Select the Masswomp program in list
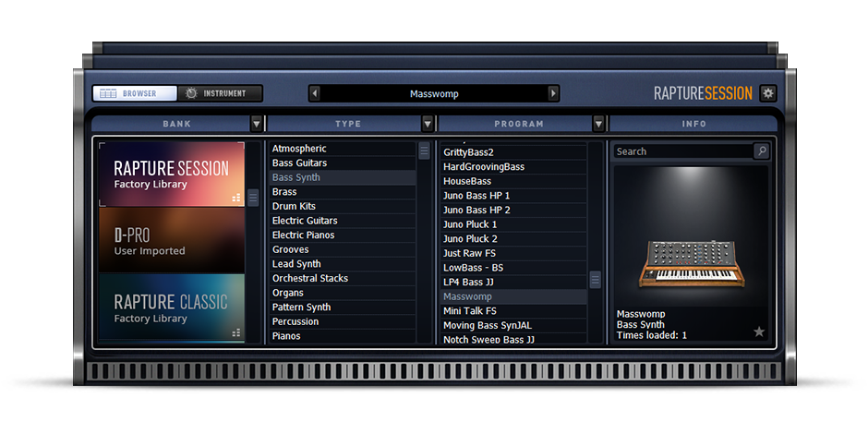 (x=513, y=296)
